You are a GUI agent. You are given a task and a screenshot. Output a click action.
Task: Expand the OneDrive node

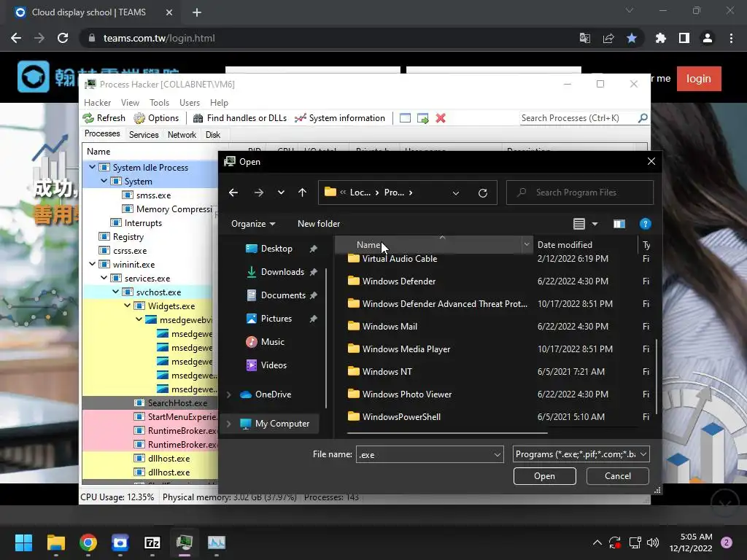[228, 394]
